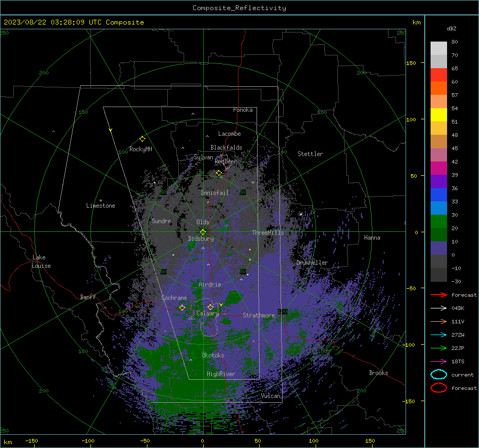The width and height of the screenshot is (479, 448).
Task: Click the cyan current ellipse legend icon
Action: pos(439,374)
